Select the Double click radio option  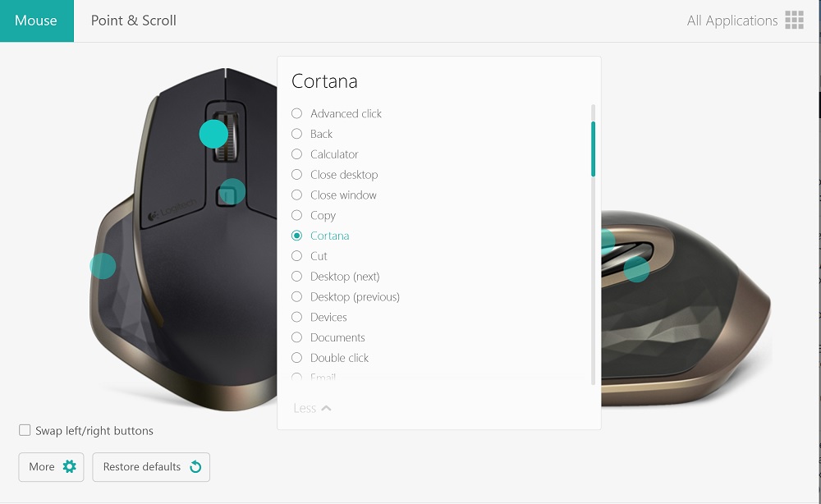click(296, 357)
